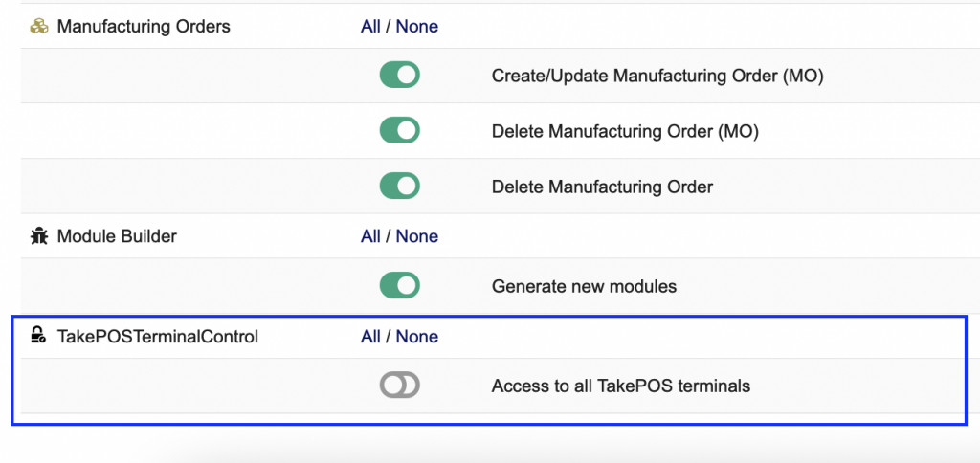980x463 pixels.
Task: Grant All Module Builder permissions
Action: 370,236
